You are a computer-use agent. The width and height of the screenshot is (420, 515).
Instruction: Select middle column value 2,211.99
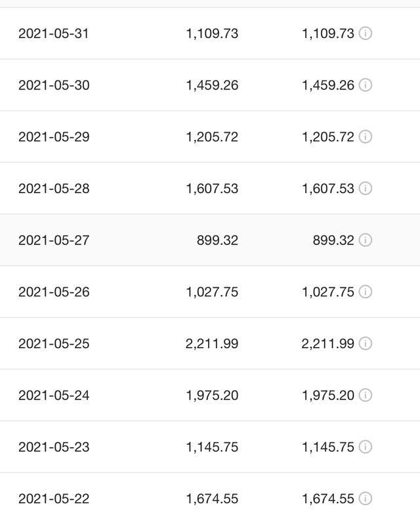tap(212, 344)
